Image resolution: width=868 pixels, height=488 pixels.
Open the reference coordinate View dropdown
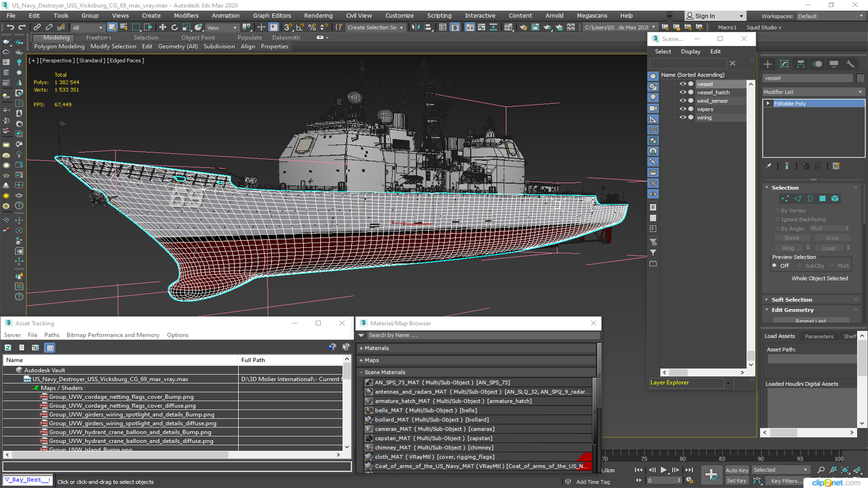222,28
